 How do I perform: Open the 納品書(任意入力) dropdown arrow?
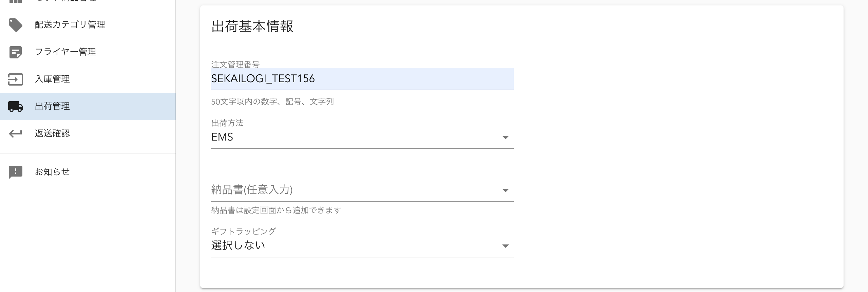(505, 190)
